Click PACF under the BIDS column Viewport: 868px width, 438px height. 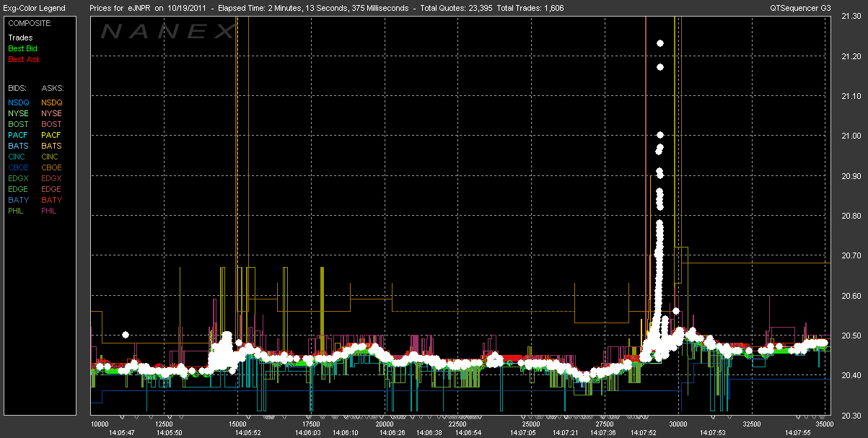pyautogui.click(x=18, y=135)
